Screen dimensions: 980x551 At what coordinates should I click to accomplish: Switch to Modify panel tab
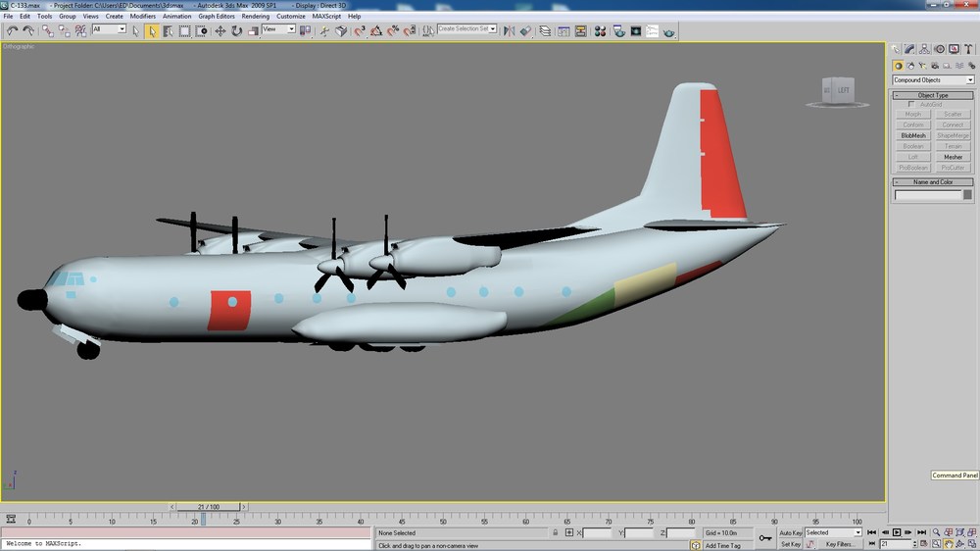click(x=910, y=49)
